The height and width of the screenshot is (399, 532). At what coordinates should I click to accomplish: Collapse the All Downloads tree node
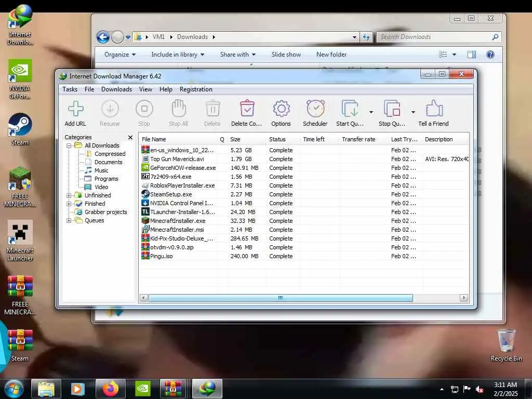pyautogui.click(x=69, y=145)
